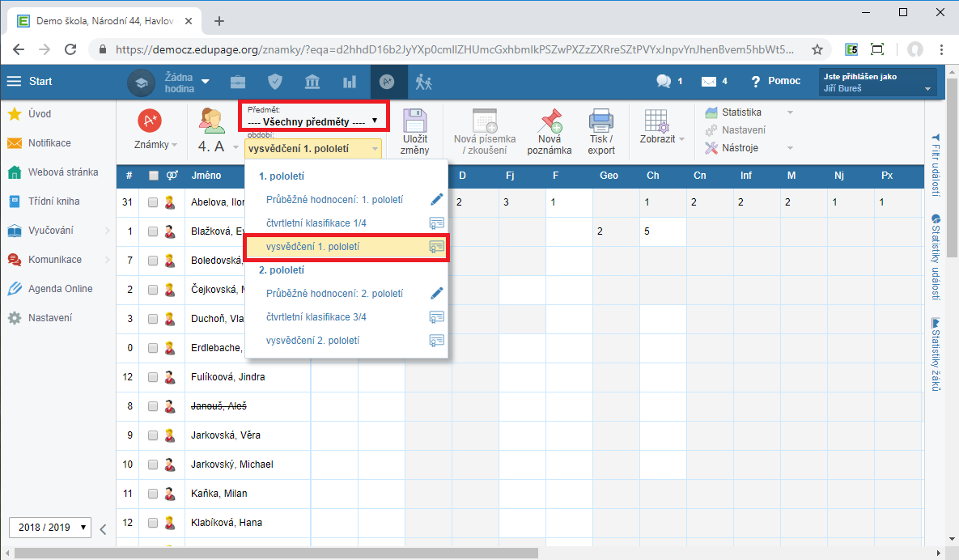This screenshot has height=560, width=959.
Task: Open the 2018 / 2019 school year dropdown
Action: point(50,527)
